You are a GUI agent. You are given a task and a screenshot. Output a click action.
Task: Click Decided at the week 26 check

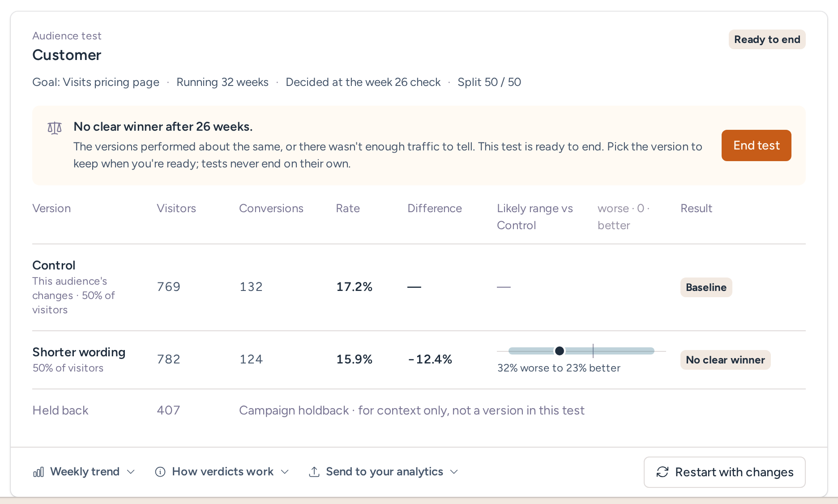(363, 82)
